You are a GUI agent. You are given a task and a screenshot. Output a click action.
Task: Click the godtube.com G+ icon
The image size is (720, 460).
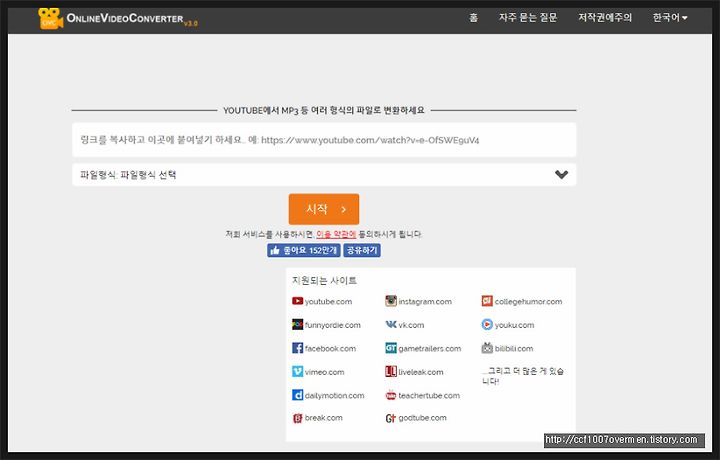pyautogui.click(x=391, y=418)
